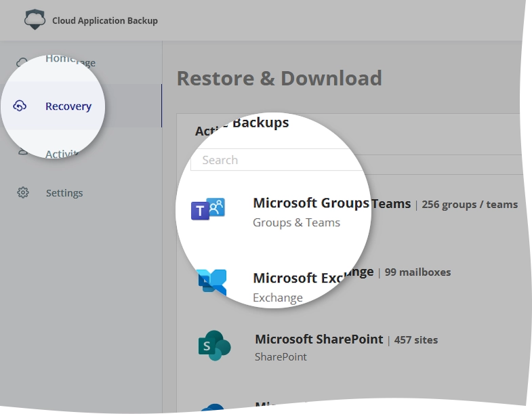Click the 457 sites count
The image size is (532, 414).
pos(416,339)
